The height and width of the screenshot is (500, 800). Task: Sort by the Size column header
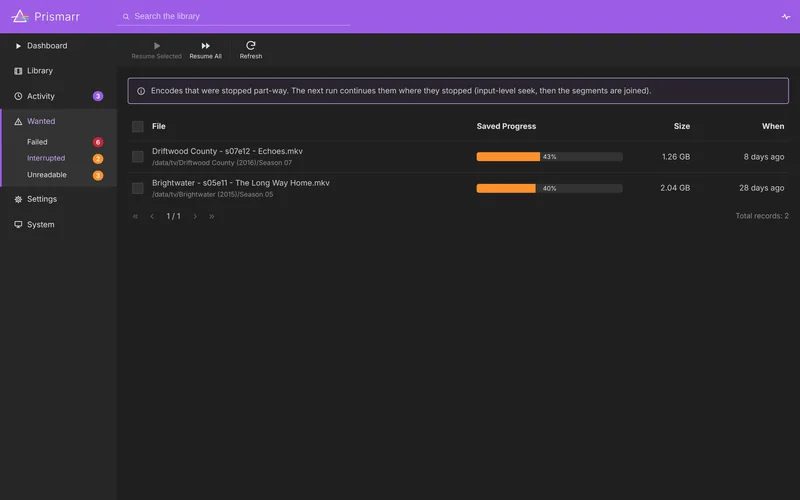pos(682,126)
